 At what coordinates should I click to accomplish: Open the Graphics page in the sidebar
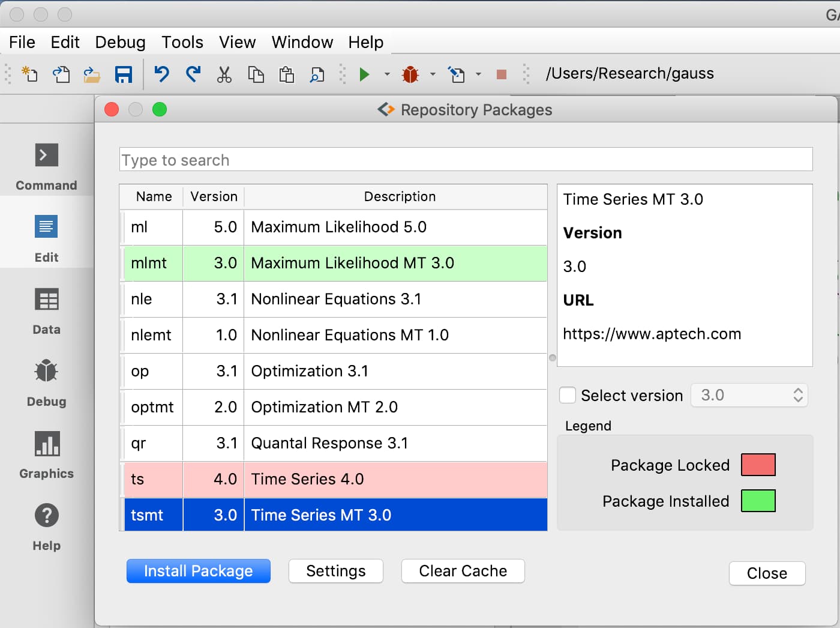47,455
